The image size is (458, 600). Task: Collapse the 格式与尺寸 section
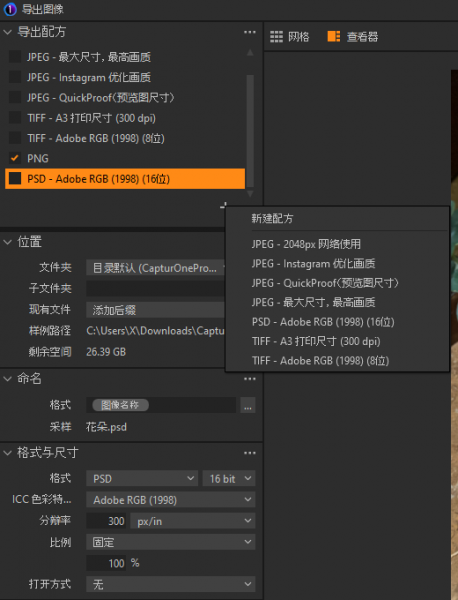click(x=7, y=453)
